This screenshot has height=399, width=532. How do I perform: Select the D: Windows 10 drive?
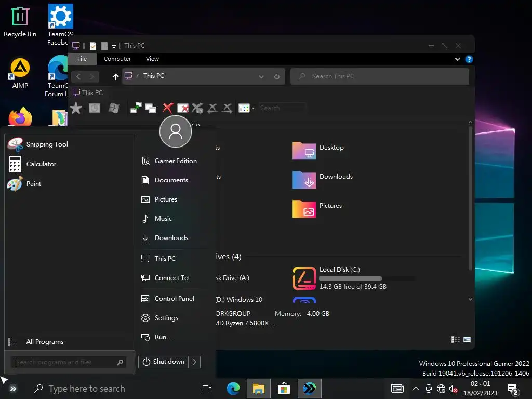coord(240,300)
